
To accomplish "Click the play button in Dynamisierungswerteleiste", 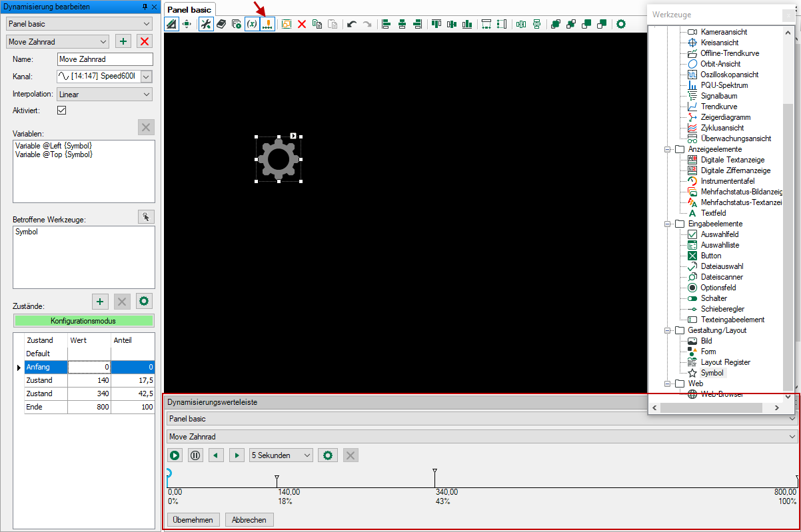I will pos(175,455).
